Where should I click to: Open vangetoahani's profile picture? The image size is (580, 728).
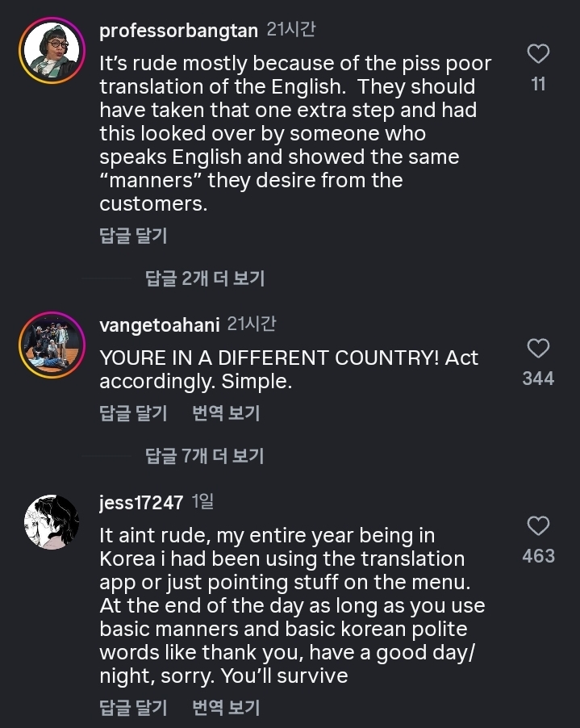click(x=52, y=345)
